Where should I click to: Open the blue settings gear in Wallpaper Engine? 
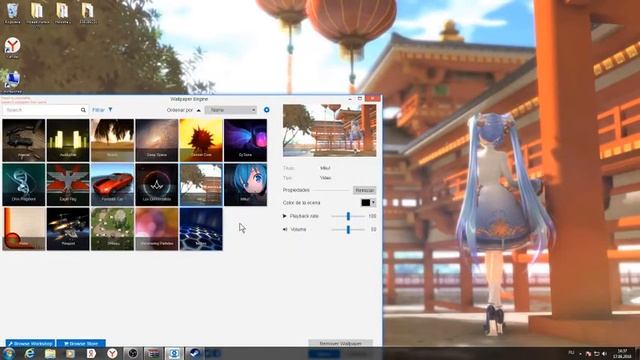coord(267,110)
